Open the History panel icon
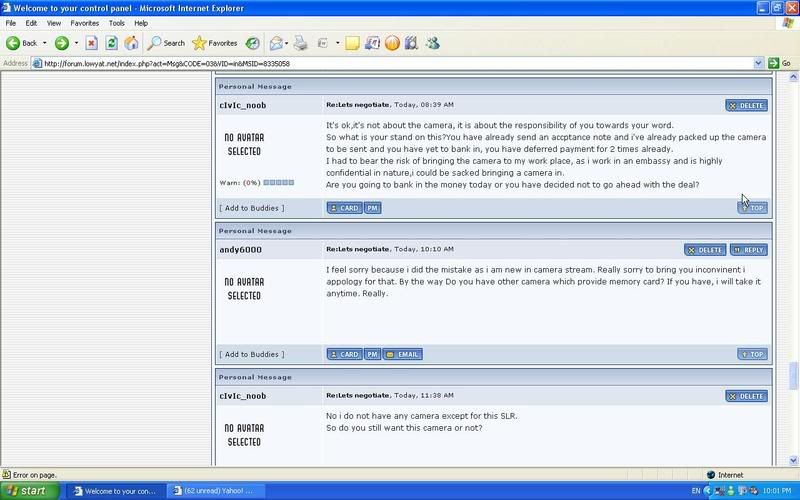This screenshot has width=800, height=500. pos(253,43)
